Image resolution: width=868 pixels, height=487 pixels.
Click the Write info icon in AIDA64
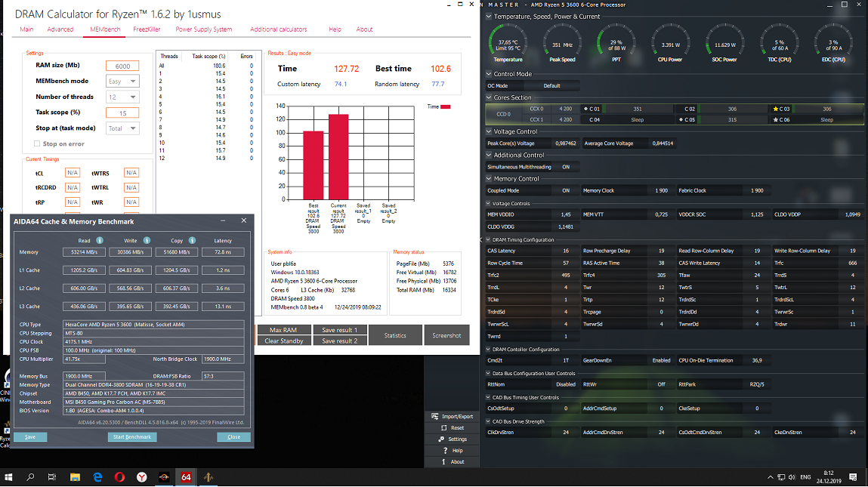pos(147,240)
